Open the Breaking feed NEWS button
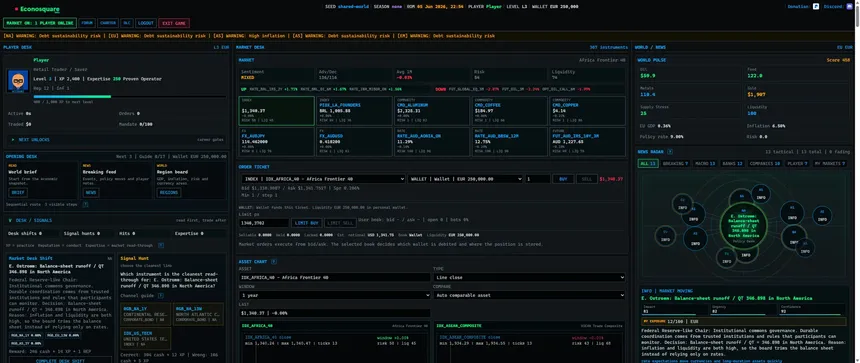This screenshot has height=363, width=860. point(90,192)
